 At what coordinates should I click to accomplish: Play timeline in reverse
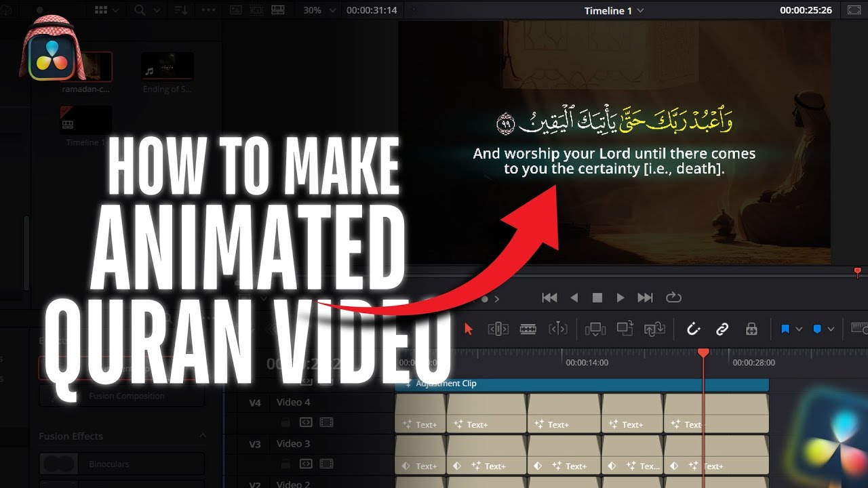(x=574, y=298)
